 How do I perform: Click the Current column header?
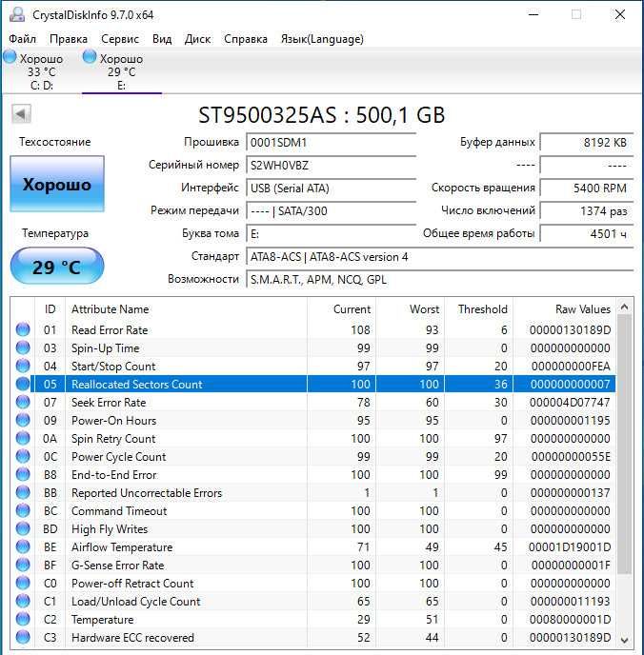341,309
